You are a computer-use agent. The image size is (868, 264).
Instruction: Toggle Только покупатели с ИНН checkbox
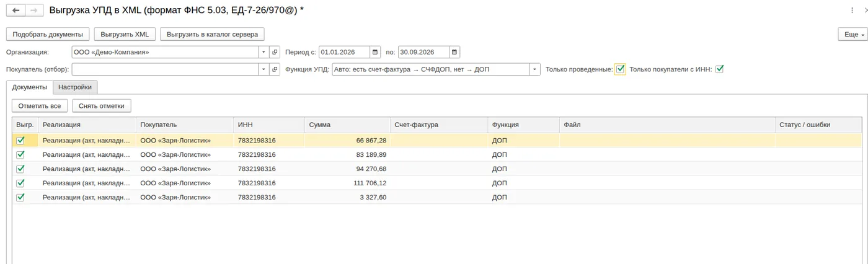720,69
